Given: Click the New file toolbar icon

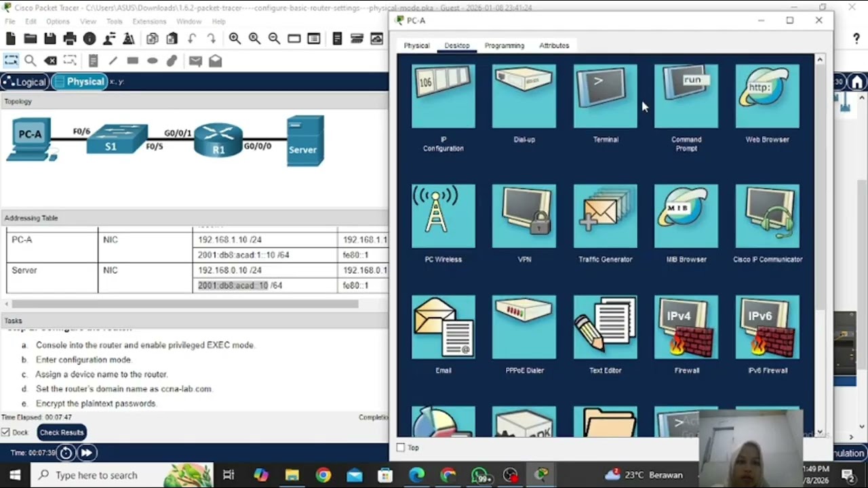Looking at the screenshot, I should pos(11,39).
